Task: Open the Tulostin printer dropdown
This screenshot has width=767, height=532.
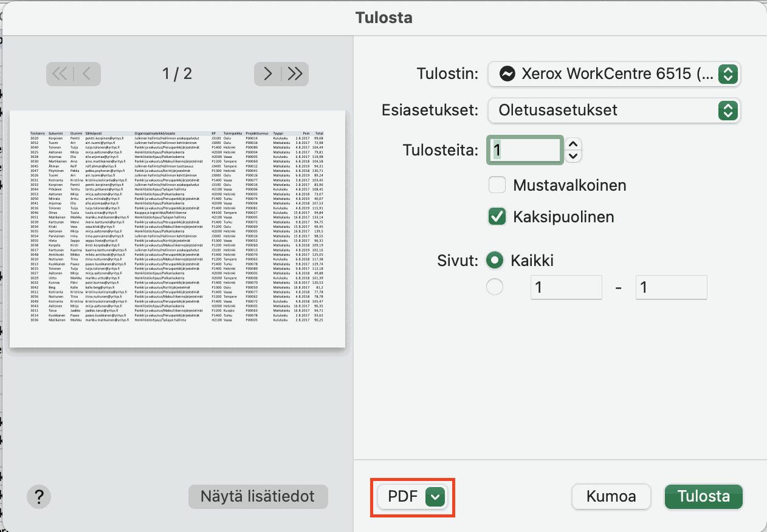Action: (x=614, y=74)
